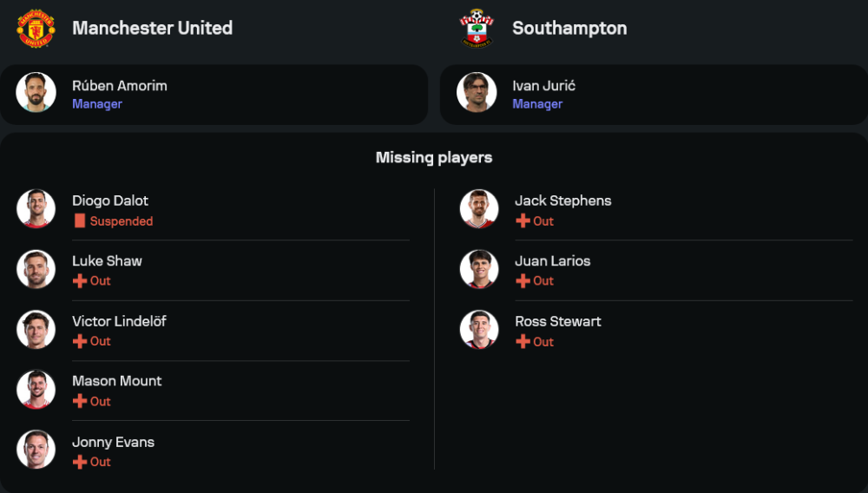Click Jack Stephens' injury cross icon
This screenshot has width=868, height=493.
click(523, 221)
